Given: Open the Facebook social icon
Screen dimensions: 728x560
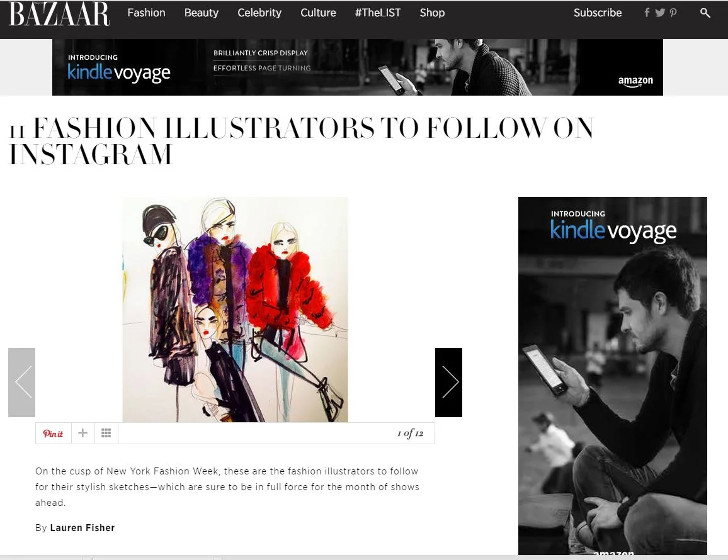Looking at the screenshot, I should pyautogui.click(x=647, y=13).
